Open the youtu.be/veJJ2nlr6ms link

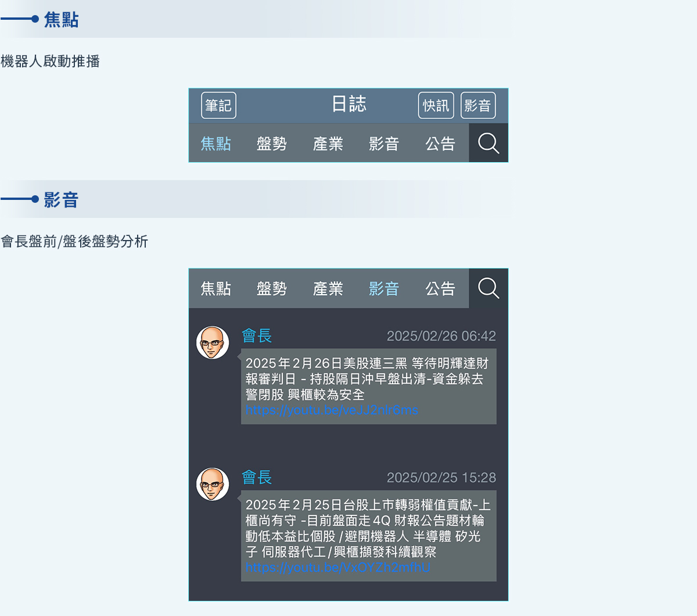pyautogui.click(x=332, y=410)
